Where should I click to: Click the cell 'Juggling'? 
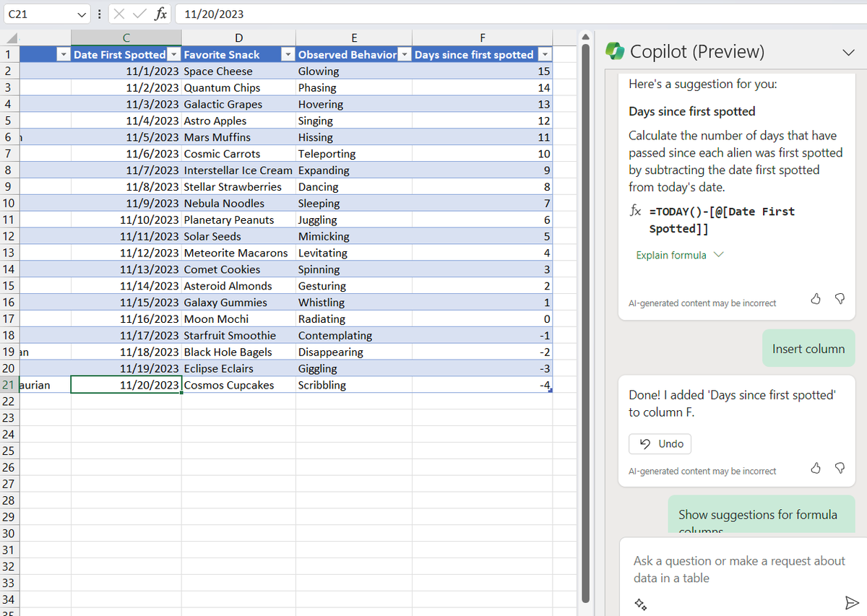[353, 220]
